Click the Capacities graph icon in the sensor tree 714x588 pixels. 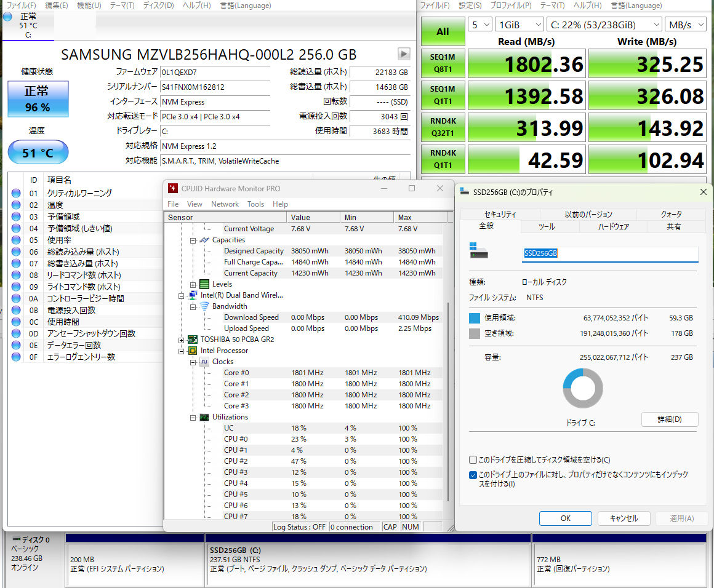coord(204,240)
